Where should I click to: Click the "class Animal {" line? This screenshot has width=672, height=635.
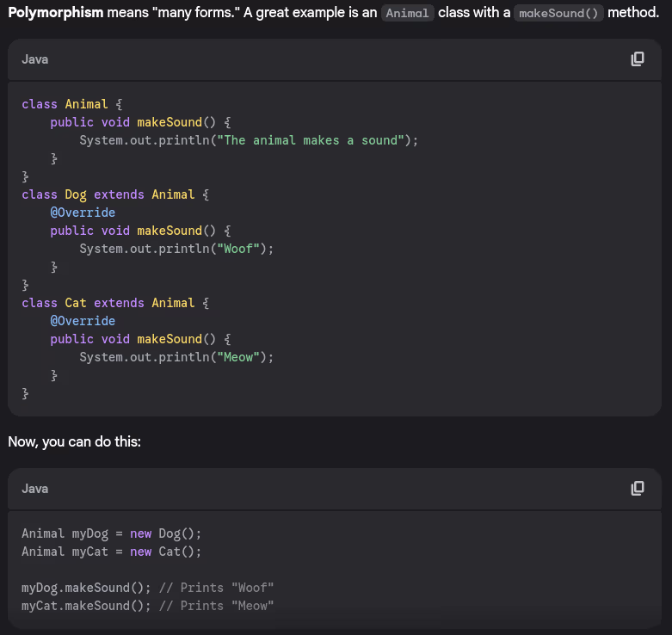(72, 104)
